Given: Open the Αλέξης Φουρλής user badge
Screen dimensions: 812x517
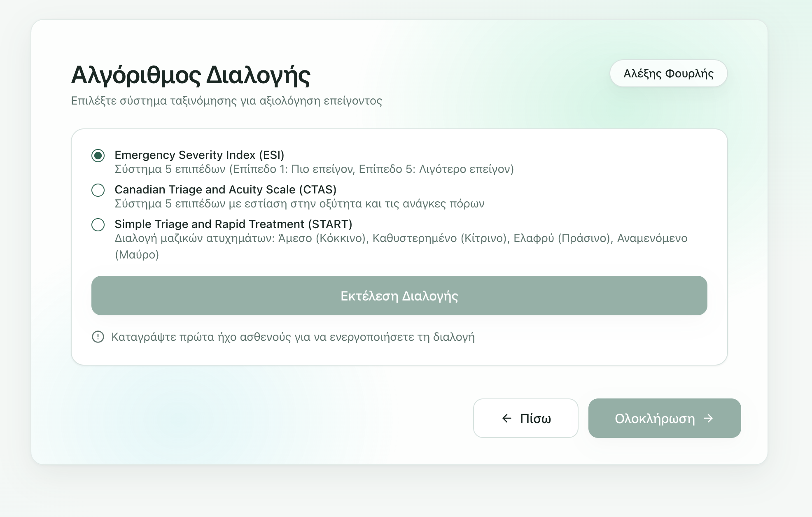Looking at the screenshot, I should point(669,73).
